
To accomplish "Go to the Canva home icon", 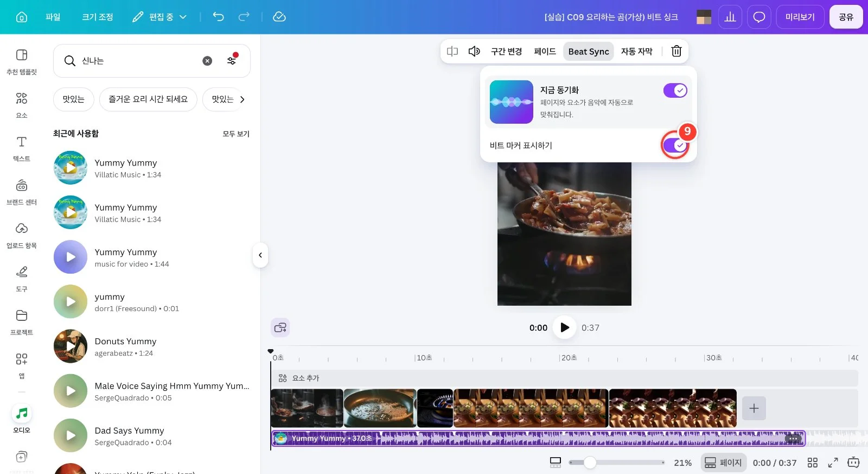I will click(x=22, y=17).
